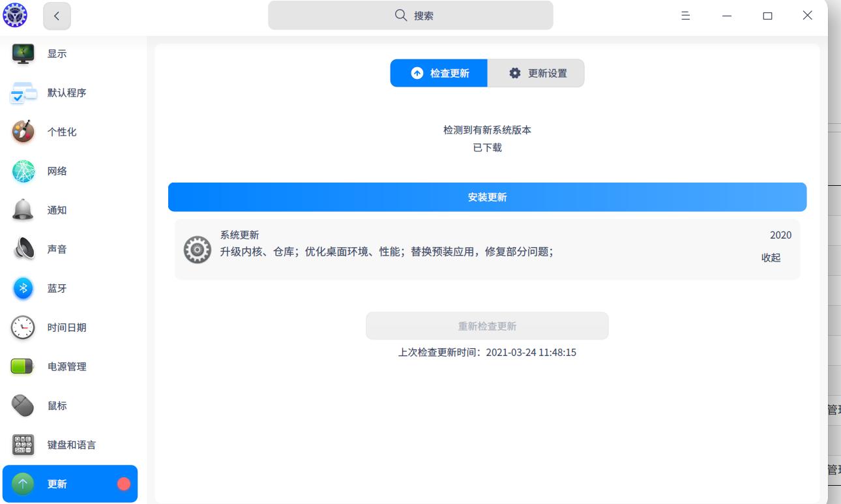
Task: Collapse the update details with 收起
Action: 771,258
